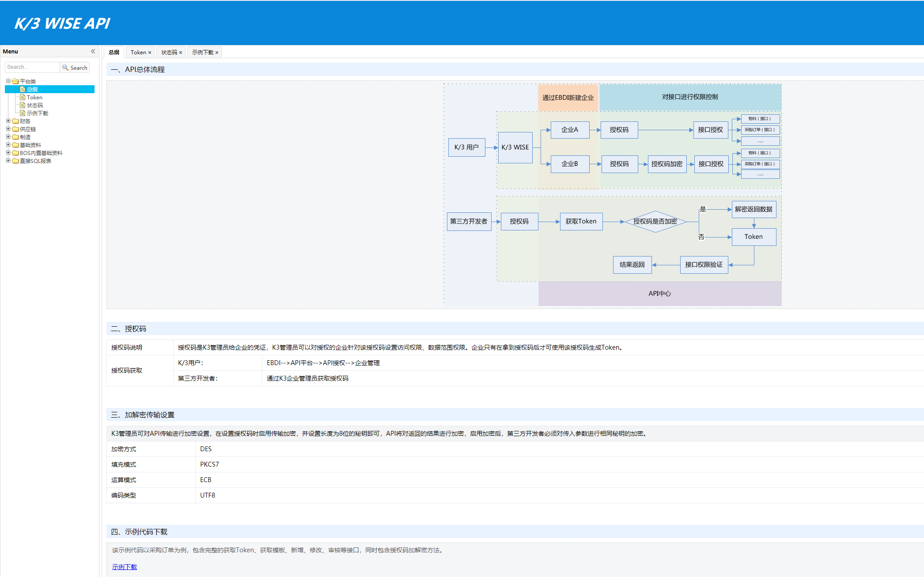This screenshot has width=924, height=577.
Task: Switch to the 状态码 tab
Action: [169, 53]
